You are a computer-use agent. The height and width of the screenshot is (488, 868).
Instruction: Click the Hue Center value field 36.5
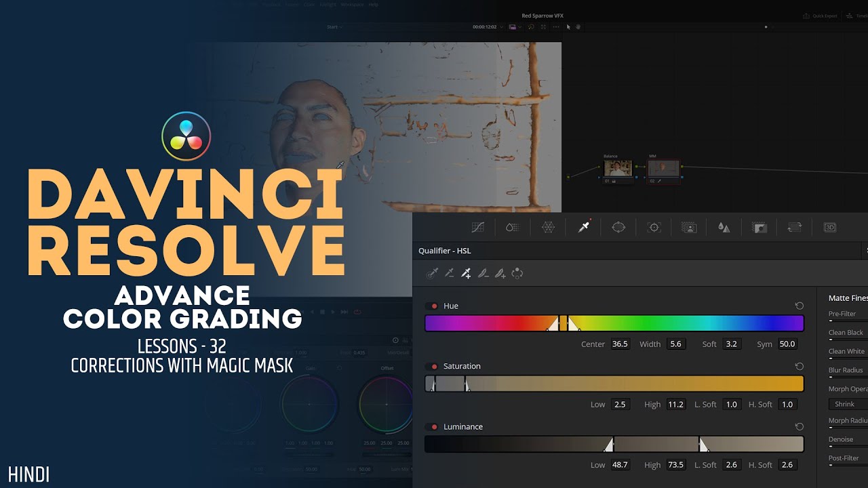(x=620, y=344)
